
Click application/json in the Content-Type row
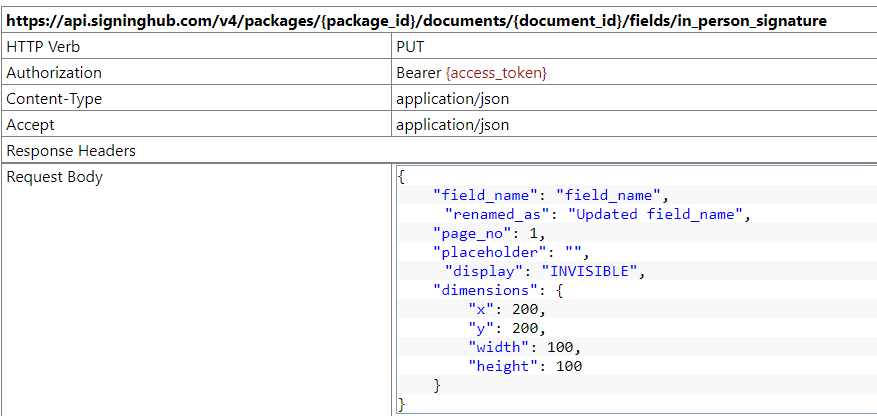[x=452, y=99]
